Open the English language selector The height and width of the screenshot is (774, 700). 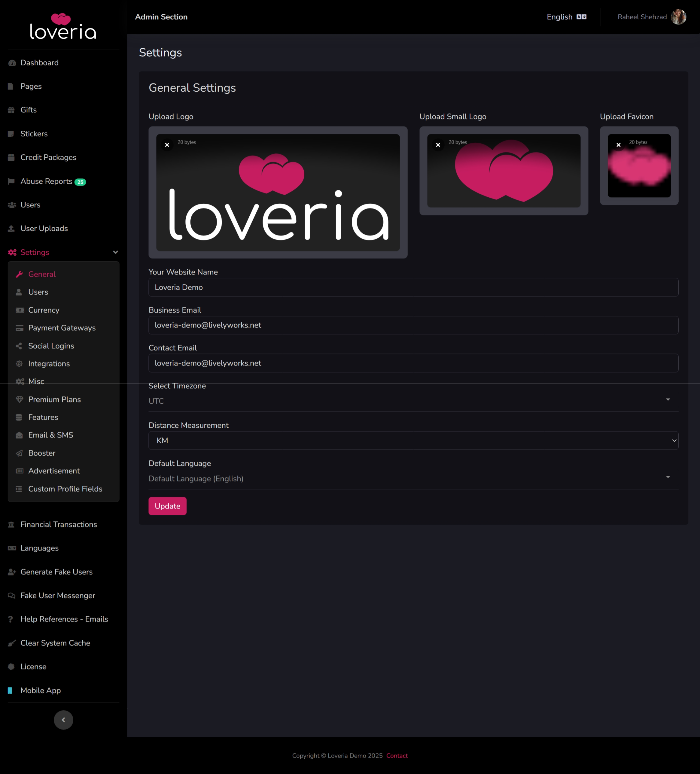tap(566, 17)
